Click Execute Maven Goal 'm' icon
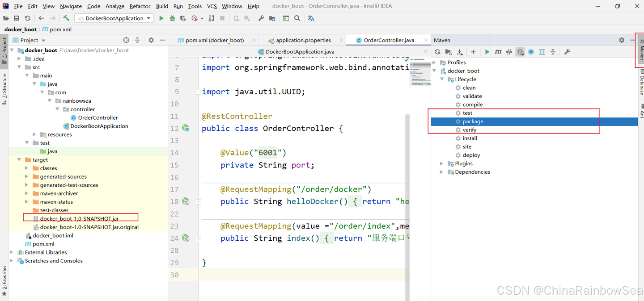This screenshot has width=644, height=301. tap(498, 52)
